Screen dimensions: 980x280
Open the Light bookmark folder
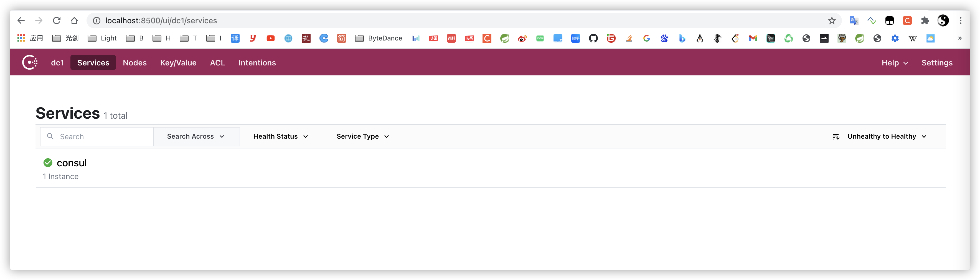(x=102, y=38)
